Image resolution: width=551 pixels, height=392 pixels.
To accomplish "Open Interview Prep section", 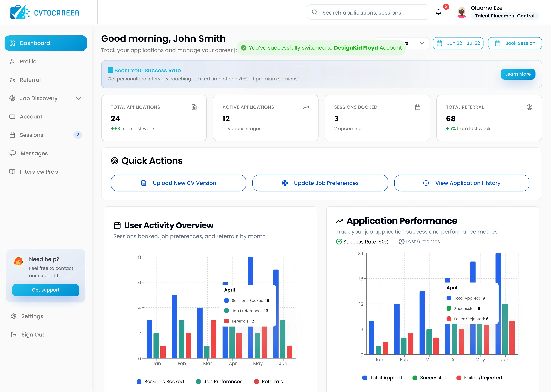I will [46, 172].
